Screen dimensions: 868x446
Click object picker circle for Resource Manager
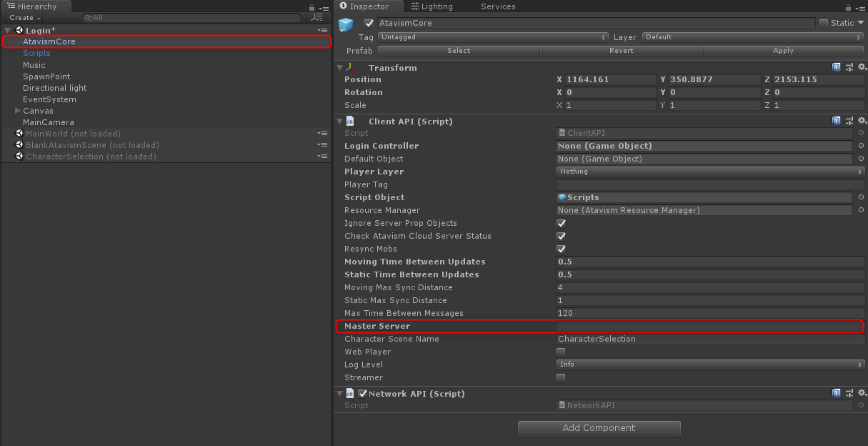pos(861,210)
